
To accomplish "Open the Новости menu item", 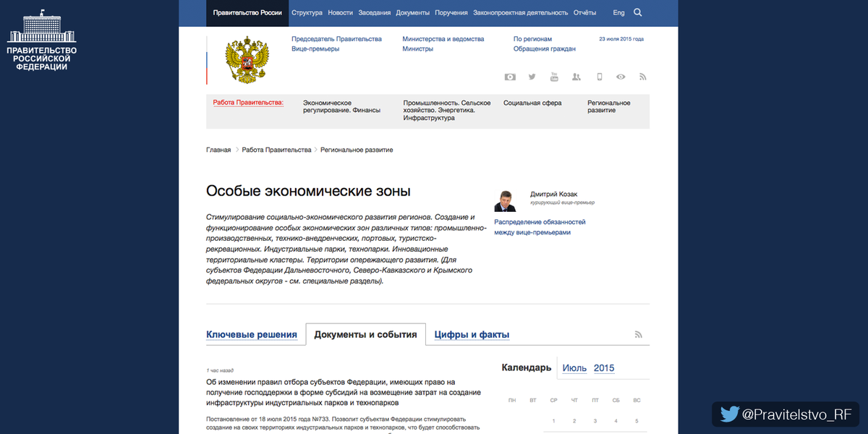I will pos(340,13).
